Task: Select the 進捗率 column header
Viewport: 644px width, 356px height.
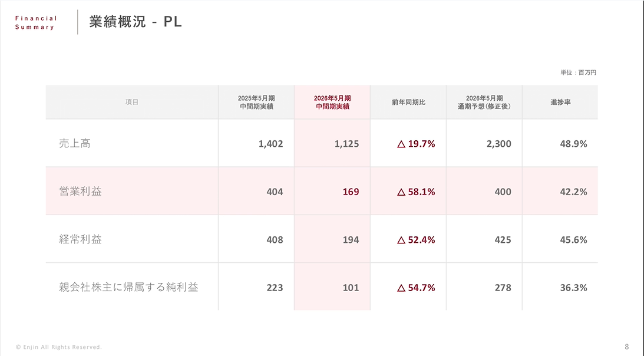Action: tap(560, 102)
